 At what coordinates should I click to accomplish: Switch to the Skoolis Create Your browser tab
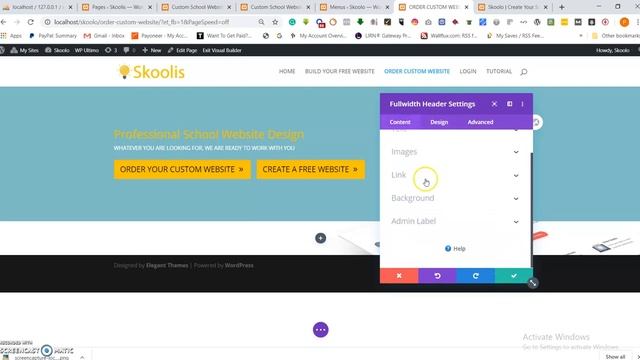[513, 7]
